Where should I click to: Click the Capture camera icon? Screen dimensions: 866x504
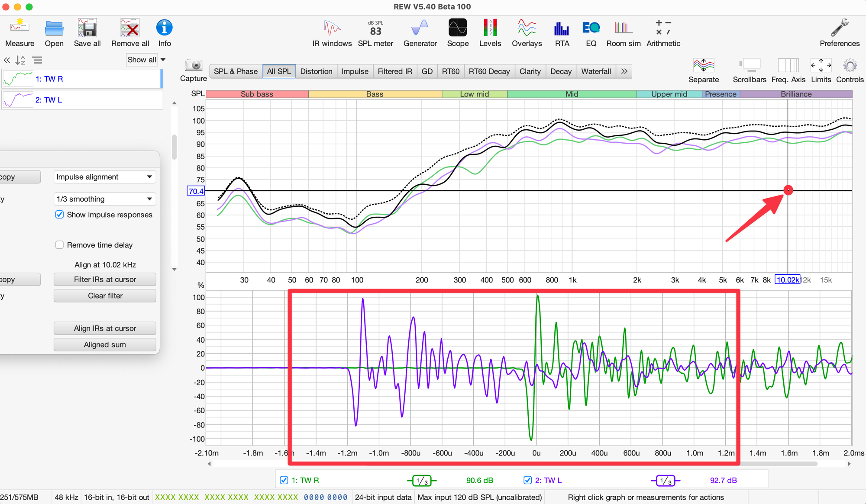[193, 66]
